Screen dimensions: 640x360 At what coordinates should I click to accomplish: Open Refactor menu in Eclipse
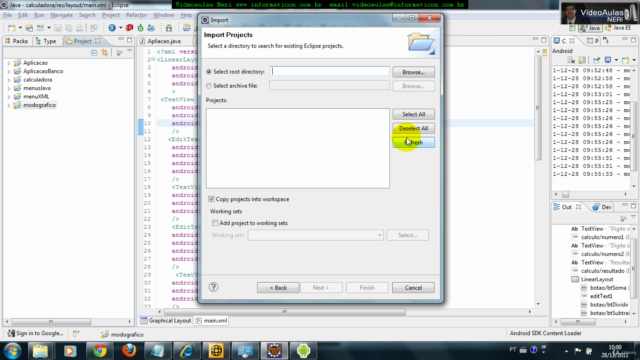136,15
